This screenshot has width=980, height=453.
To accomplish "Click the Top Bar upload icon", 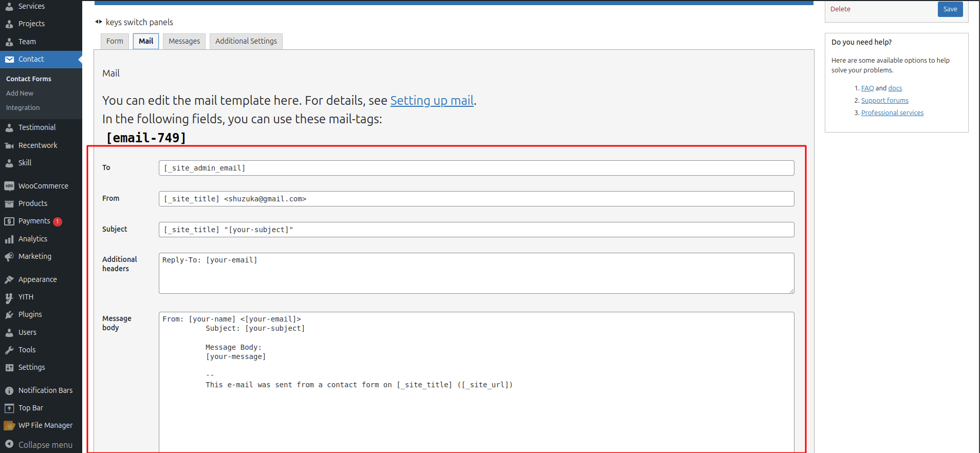I will (9, 408).
